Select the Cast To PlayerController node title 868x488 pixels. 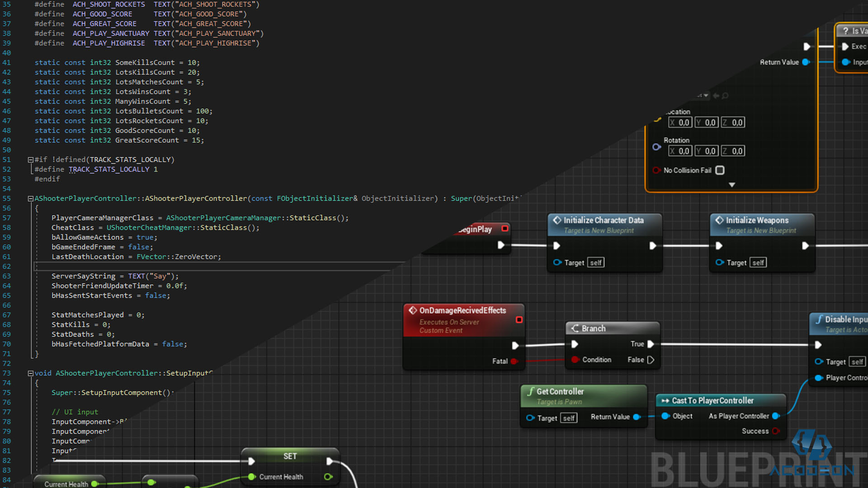(712, 401)
